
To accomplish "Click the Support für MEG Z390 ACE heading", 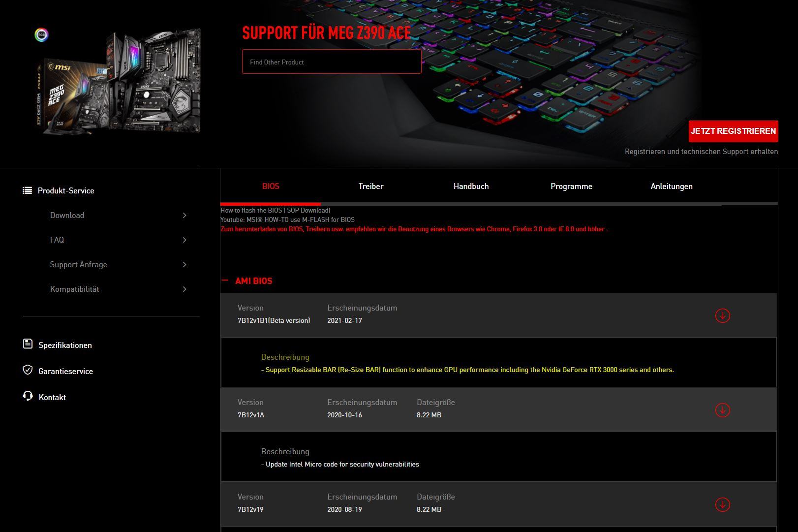I will (326, 33).
